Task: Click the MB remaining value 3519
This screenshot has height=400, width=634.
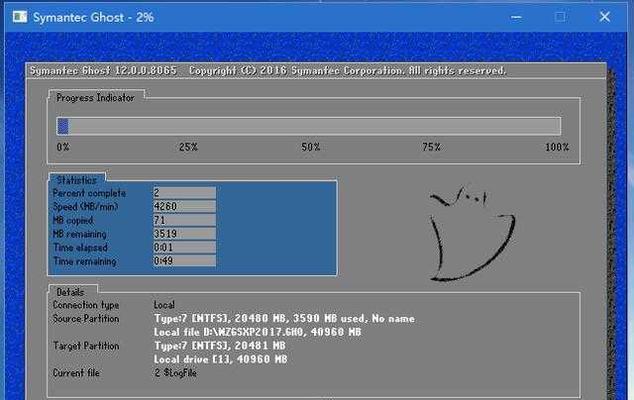Action: click(x=184, y=234)
